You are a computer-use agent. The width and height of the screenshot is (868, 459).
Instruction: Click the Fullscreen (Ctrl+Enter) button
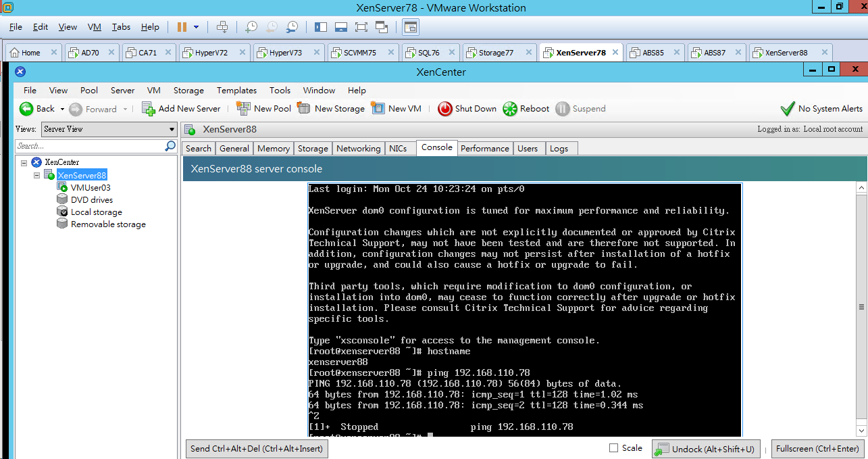tap(817, 448)
